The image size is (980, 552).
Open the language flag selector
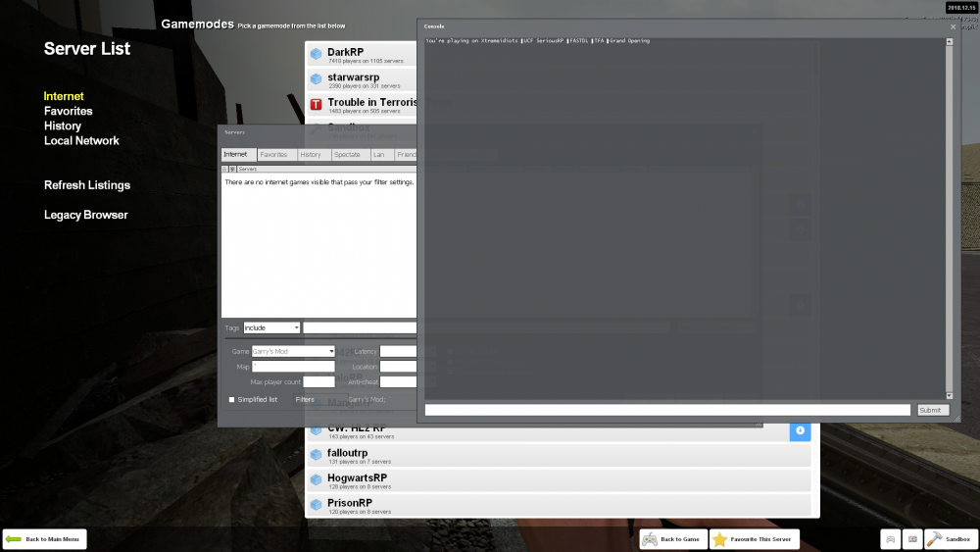point(912,539)
